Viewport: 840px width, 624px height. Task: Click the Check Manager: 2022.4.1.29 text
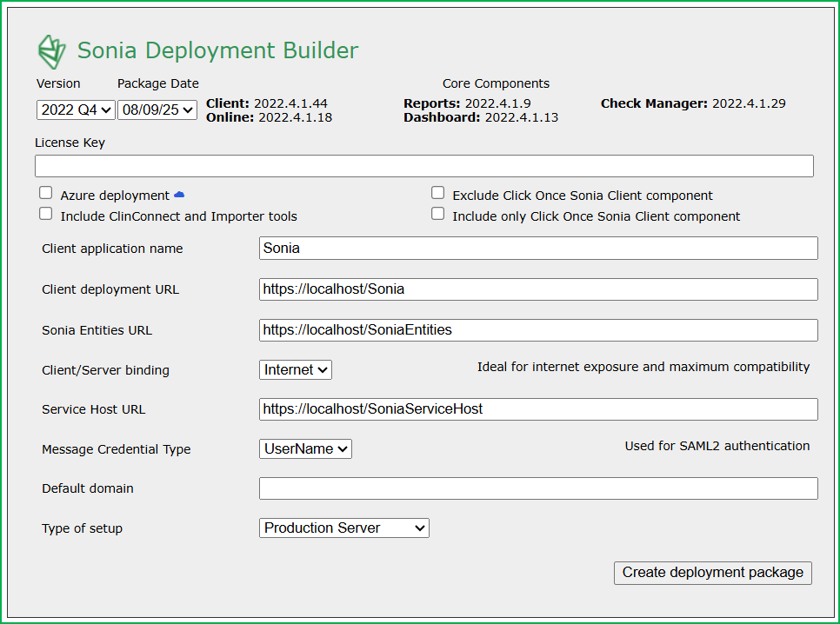click(693, 103)
